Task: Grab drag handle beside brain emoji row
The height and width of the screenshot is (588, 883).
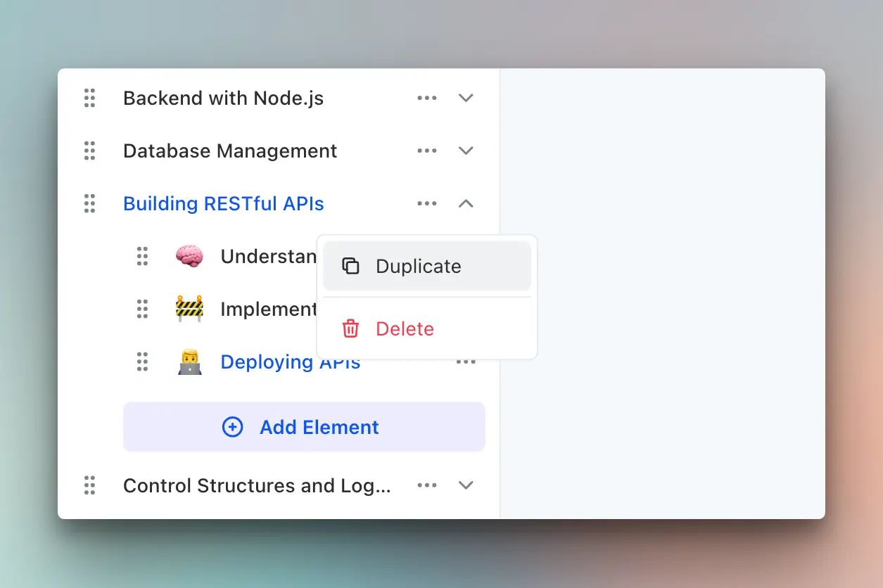Action: 142,256
